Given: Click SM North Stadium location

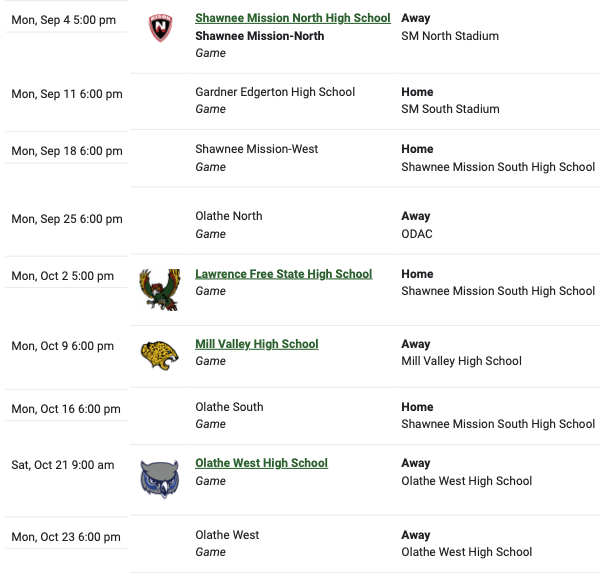Looking at the screenshot, I should (450, 36).
